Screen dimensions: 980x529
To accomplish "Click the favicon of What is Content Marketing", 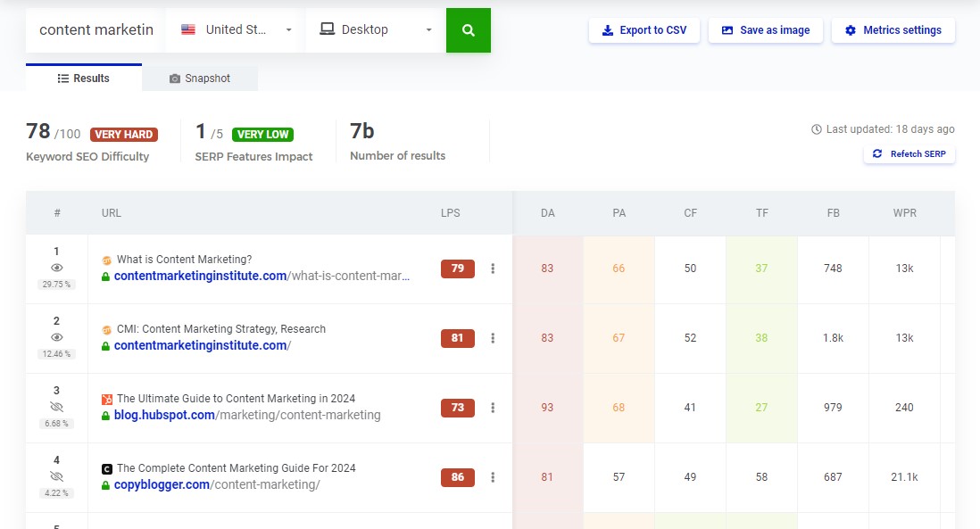I will pyautogui.click(x=107, y=260).
